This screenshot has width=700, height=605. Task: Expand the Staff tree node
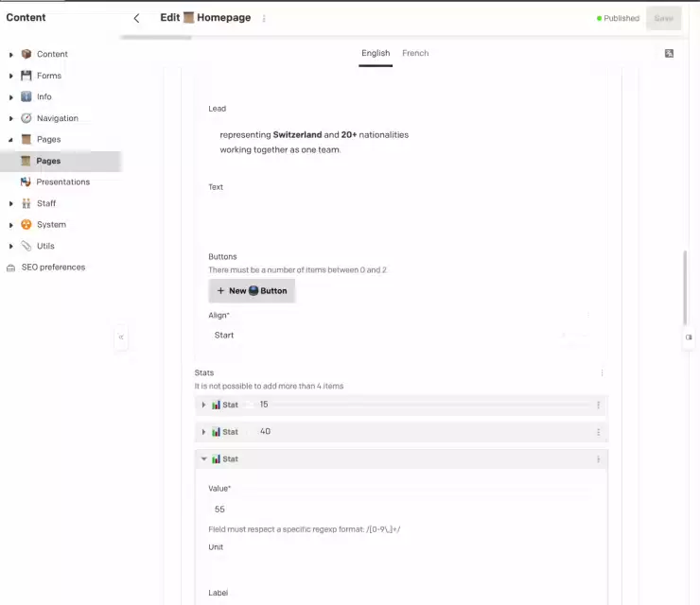(11, 204)
